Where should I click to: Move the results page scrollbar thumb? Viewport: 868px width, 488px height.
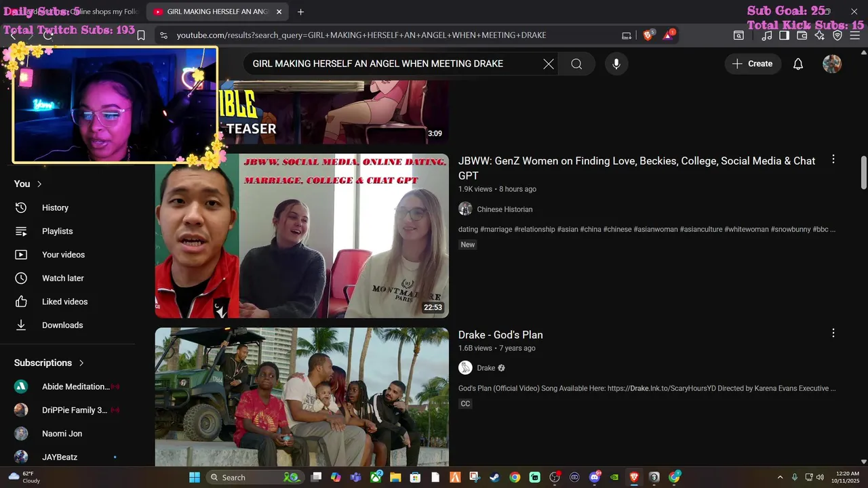pos(863,173)
